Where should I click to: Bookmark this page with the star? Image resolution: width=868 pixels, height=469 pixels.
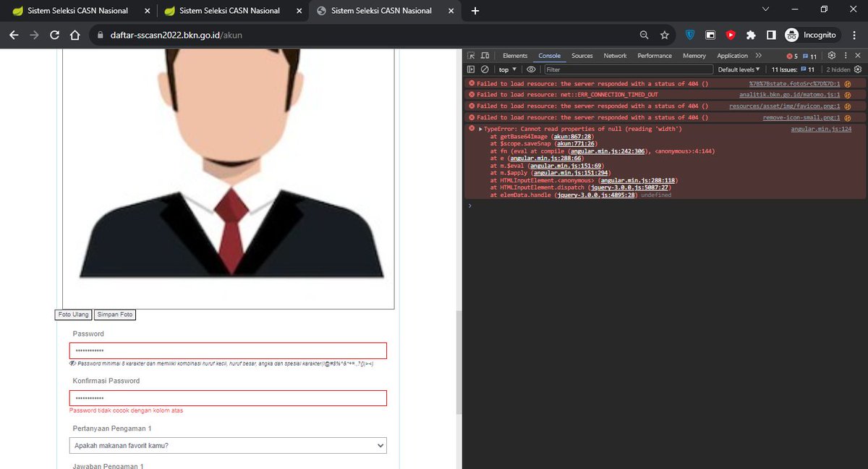pyautogui.click(x=664, y=35)
